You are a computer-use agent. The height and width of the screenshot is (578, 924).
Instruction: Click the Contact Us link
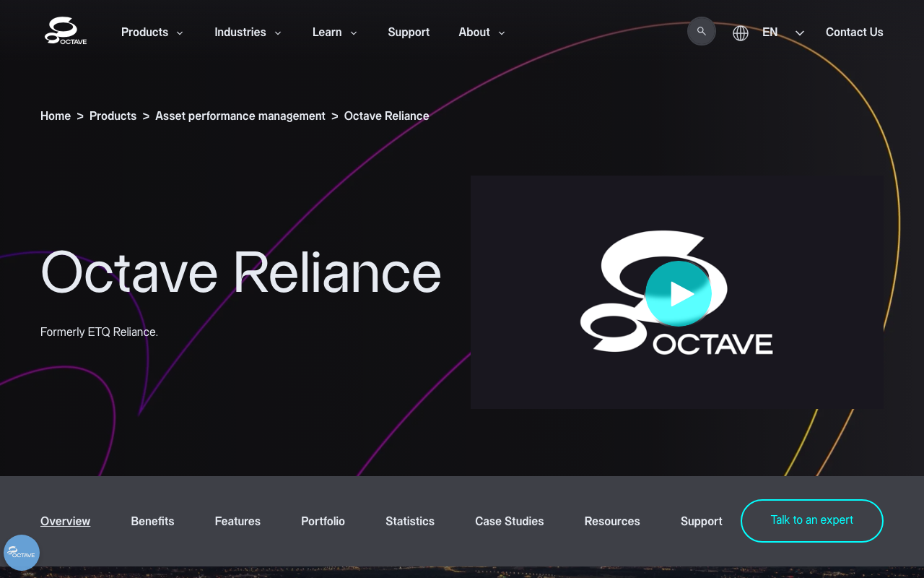pos(855,33)
